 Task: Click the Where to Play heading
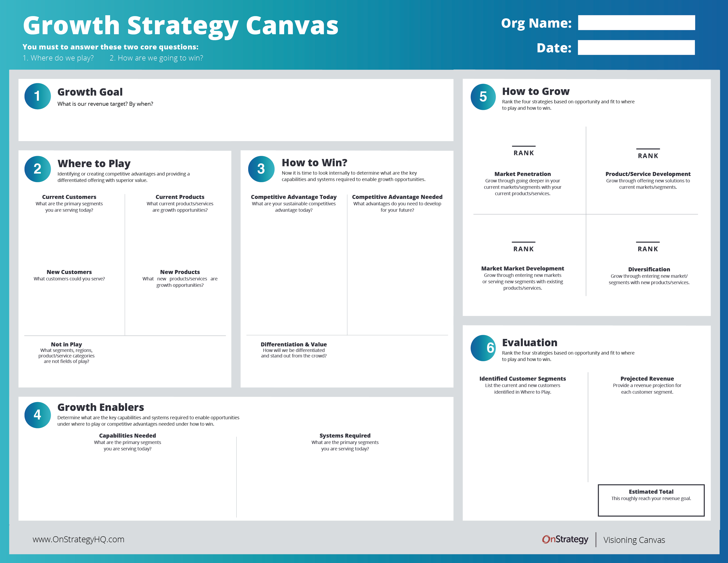pos(94,163)
